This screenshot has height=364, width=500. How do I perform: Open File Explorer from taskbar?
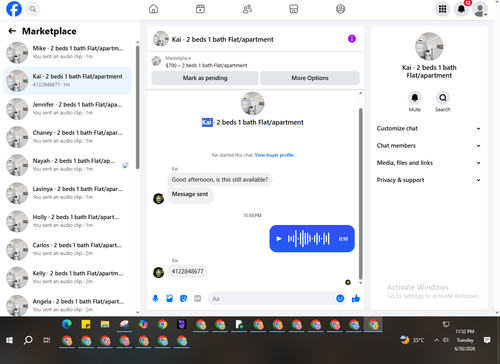click(x=105, y=324)
